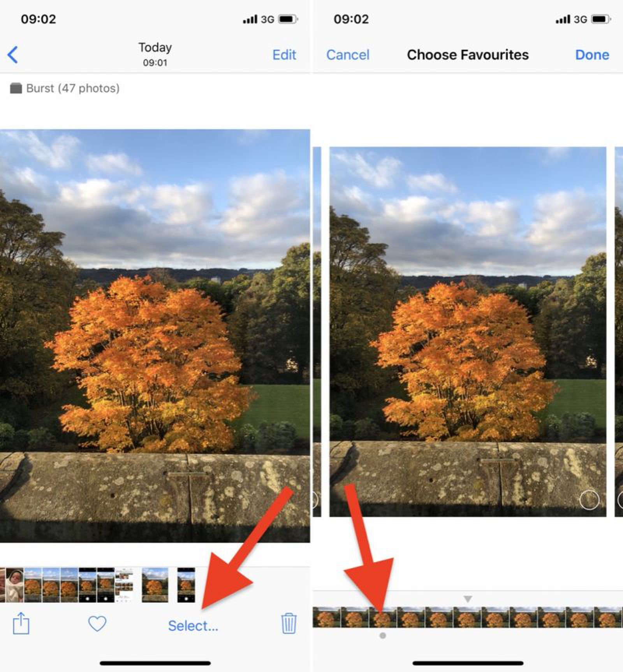Screen dimensions: 623x672
Task: Tick the selection circle on the left-edge photo
Action: tap(315, 500)
